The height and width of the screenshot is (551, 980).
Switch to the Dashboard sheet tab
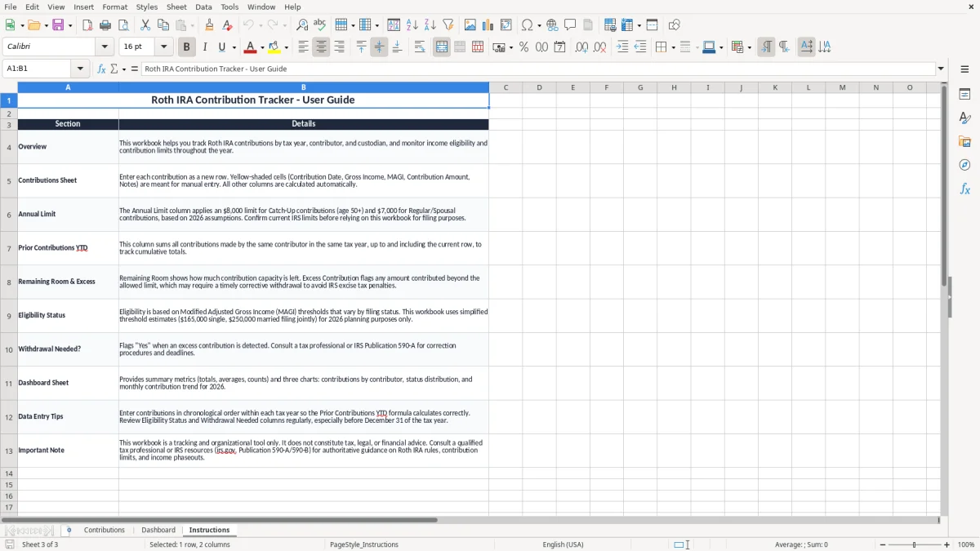point(158,531)
